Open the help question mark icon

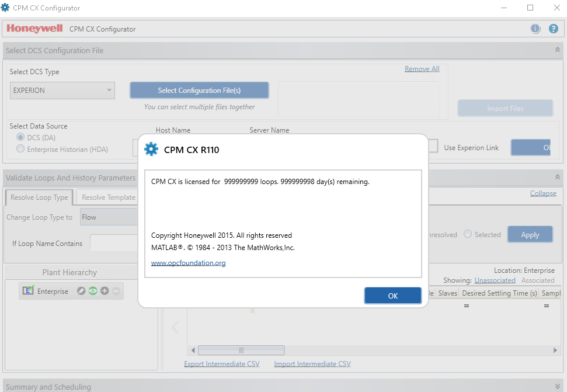pyautogui.click(x=553, y=29)
